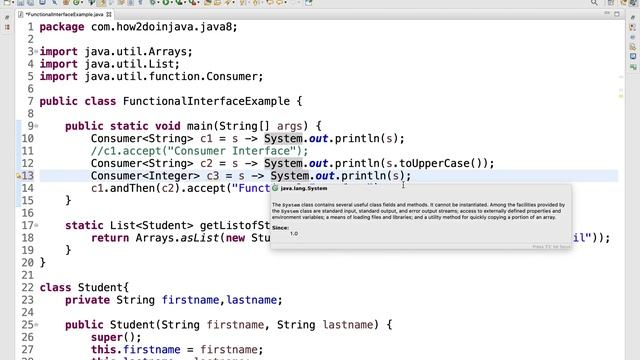Click method name 'main' on line 9
Screen dimensions: 640x360
pyautogui.click(x=200, y=126)
